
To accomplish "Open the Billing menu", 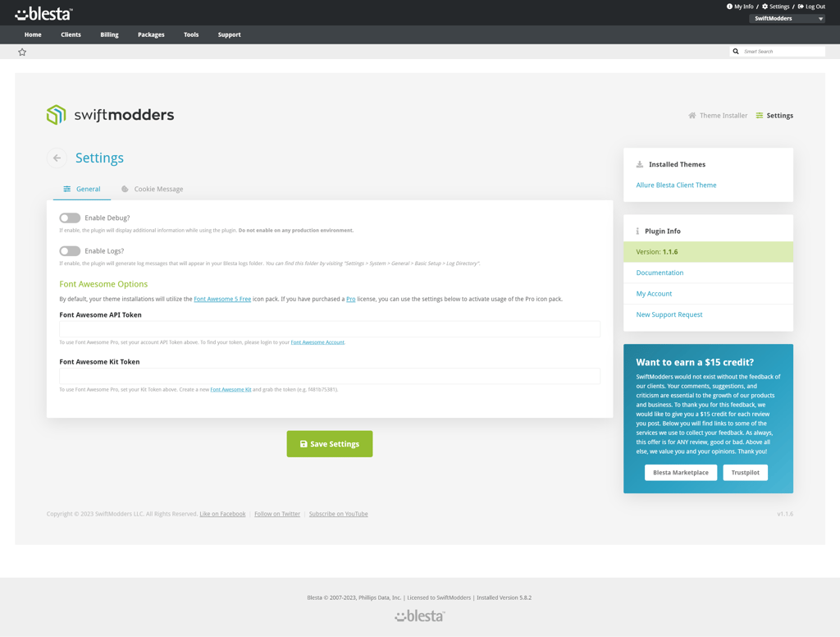I will click(109, 34).
